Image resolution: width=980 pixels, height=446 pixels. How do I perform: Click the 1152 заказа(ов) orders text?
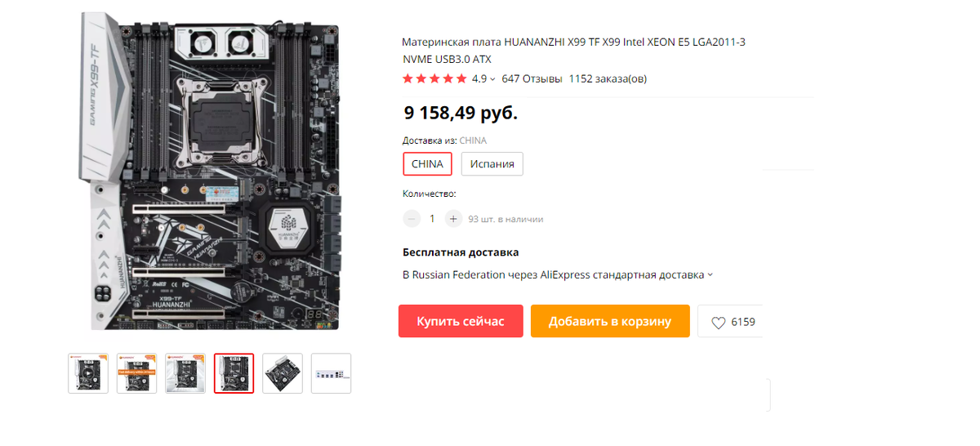pos(608,79)
